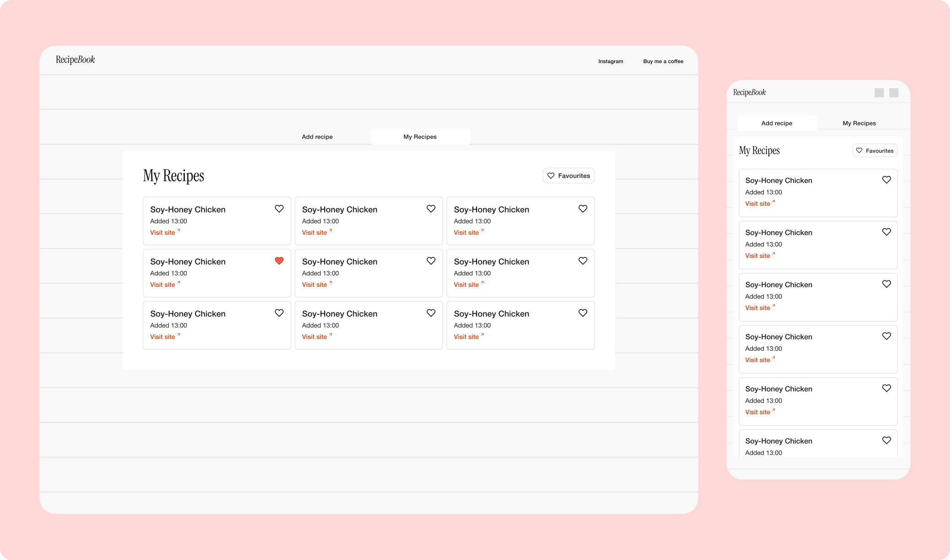The image size is (950, 560).
Task: Open Visit site on the fourth mobile card
Action: (x=760, y=360)
